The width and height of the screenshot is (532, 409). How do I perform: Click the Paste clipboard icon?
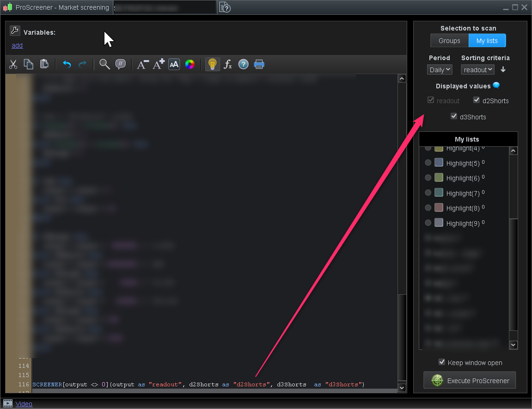click(x=44, y=64)
